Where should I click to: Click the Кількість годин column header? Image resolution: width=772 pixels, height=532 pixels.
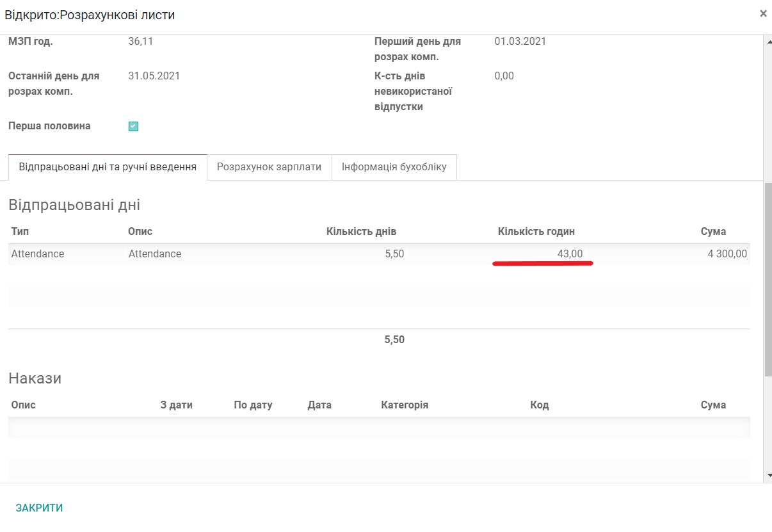click(536, 231)
